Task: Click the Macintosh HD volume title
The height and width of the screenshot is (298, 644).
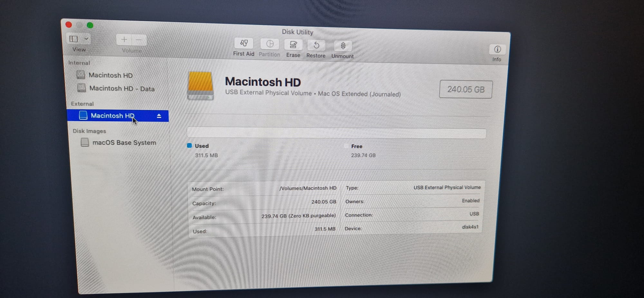Action: (x=263, y=82)
